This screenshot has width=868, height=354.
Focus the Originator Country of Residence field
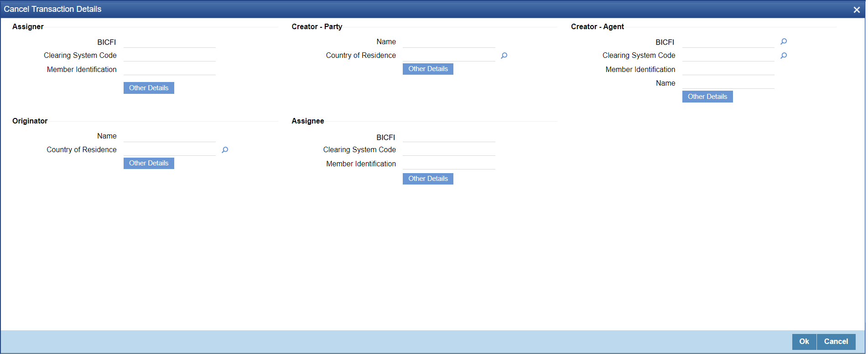tap(170, 150)
